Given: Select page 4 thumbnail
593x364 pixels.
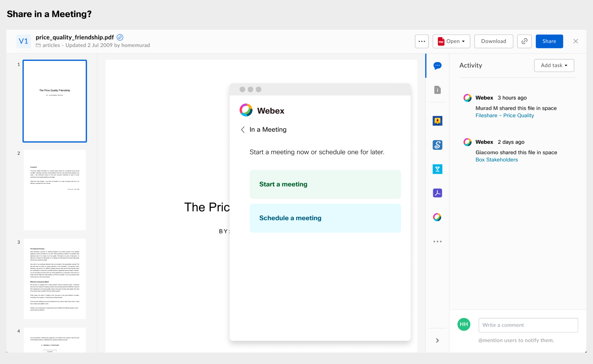Looking at the screenshot, I should pos(55,340).
